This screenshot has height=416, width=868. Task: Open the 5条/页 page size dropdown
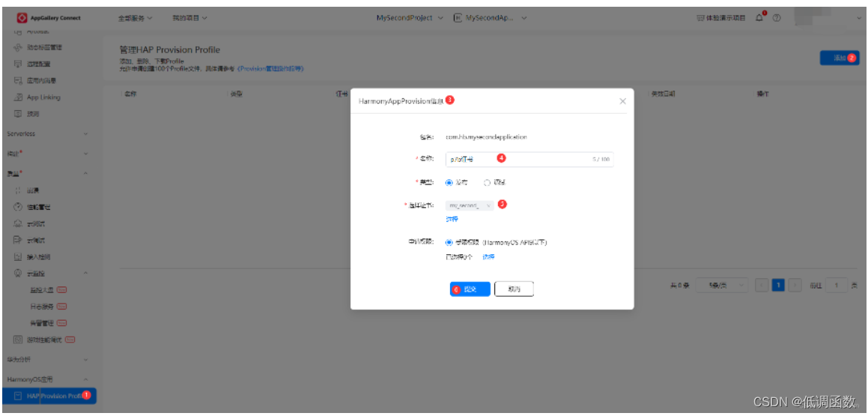click(721, 286)
